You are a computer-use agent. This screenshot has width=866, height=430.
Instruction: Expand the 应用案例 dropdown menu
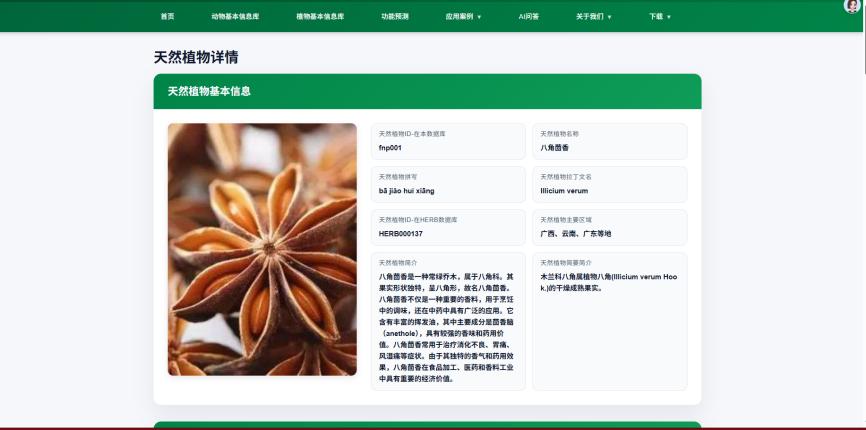coord(463,17)
